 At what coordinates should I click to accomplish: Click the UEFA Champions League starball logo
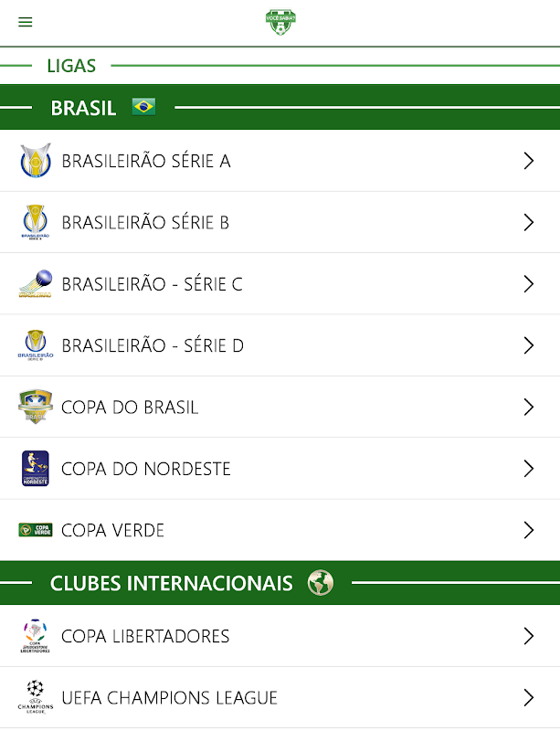click(x=36, y=697)
